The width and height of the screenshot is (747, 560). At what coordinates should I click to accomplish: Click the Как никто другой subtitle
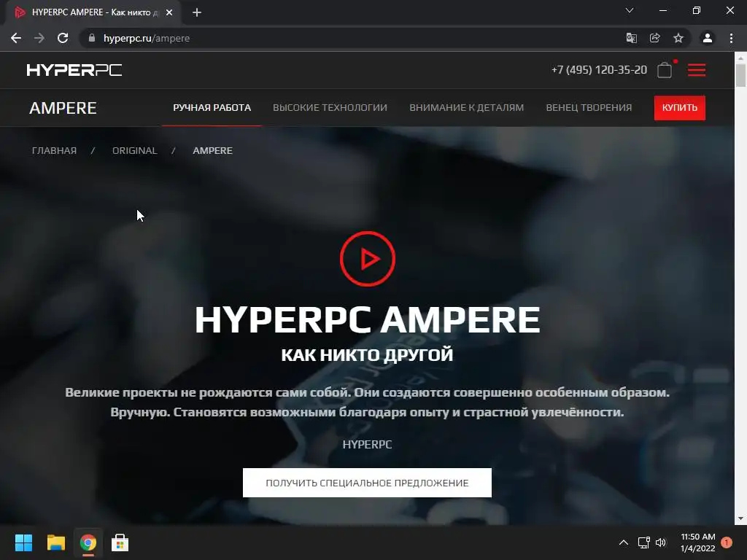[x=368, y=355]
